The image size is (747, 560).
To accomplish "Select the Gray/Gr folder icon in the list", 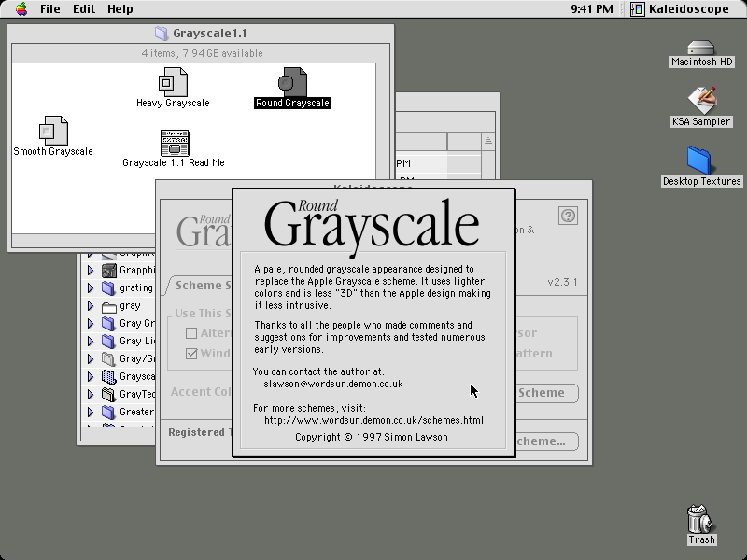I will click(109, 359).
